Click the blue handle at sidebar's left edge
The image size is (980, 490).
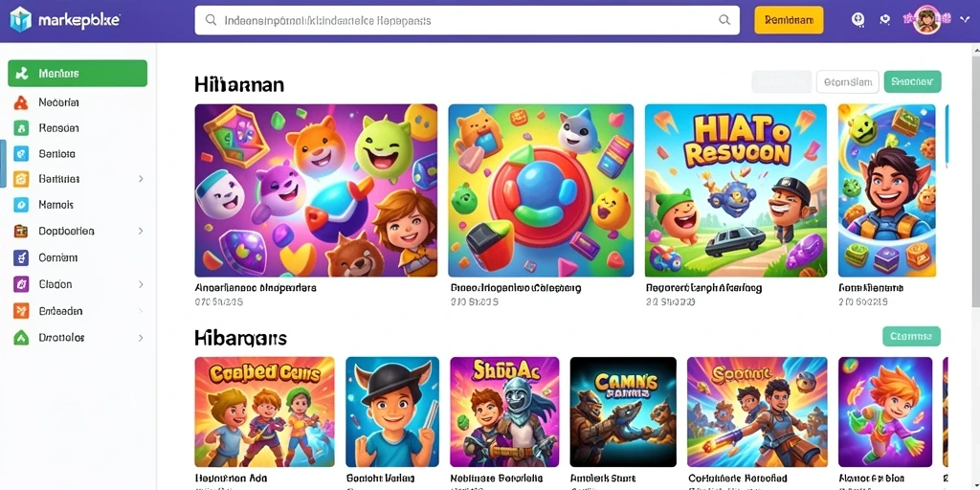tap(3, 164)
